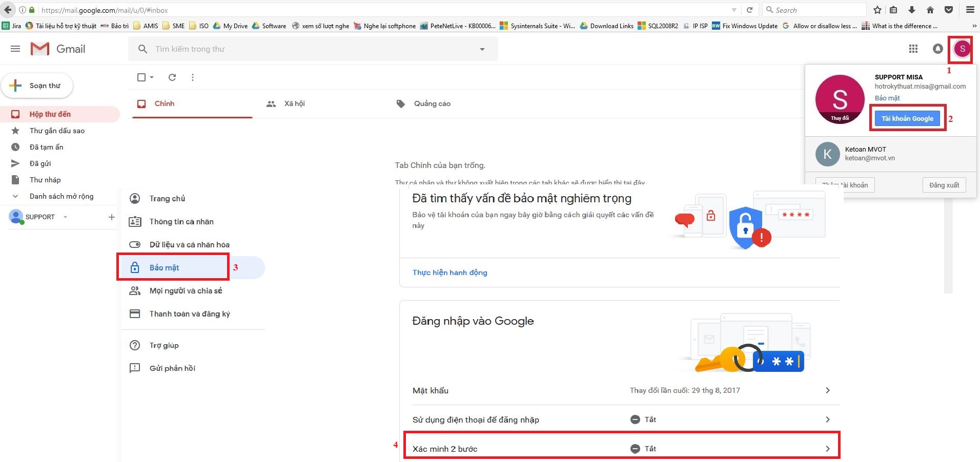Open Jira bookmark
980x462 pixels.
(x=12, y=26)
